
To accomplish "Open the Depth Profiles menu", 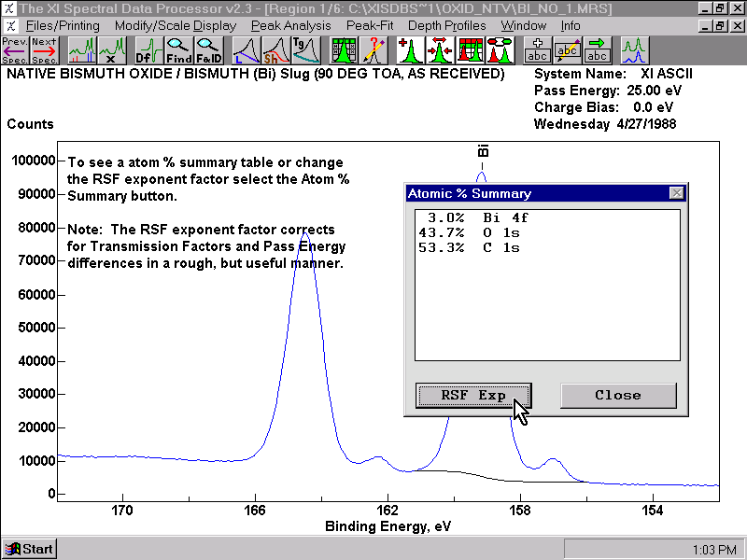I will pyautogui.click(x=447, y=26).
